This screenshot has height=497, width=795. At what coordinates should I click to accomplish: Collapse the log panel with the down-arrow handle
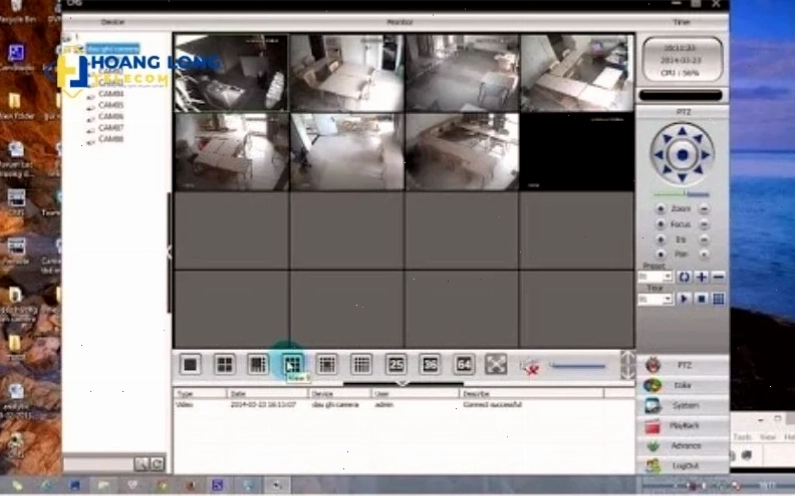403,384
